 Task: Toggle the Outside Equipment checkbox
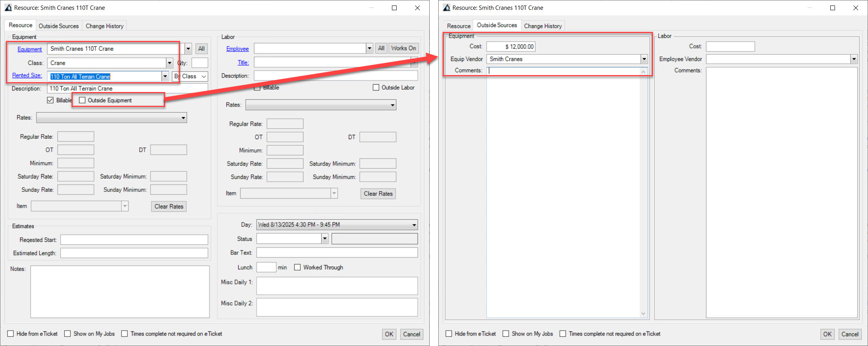tap(82, 100)
